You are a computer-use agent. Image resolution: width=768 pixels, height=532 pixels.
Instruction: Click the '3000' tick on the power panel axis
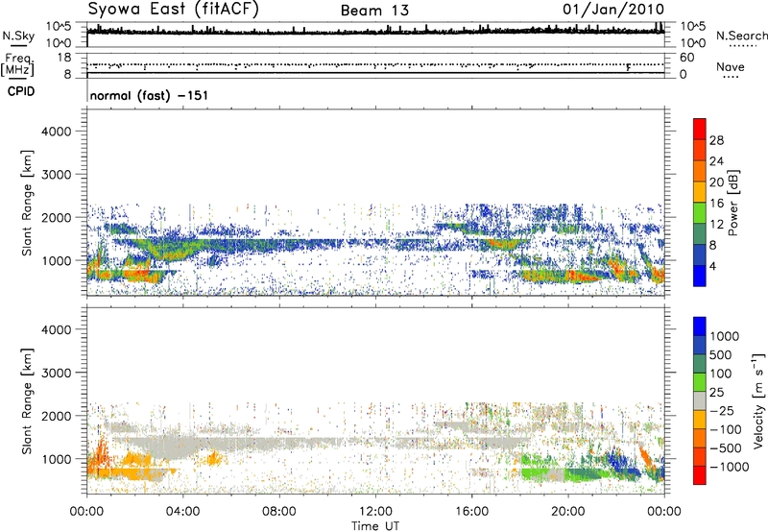(56, 175)
